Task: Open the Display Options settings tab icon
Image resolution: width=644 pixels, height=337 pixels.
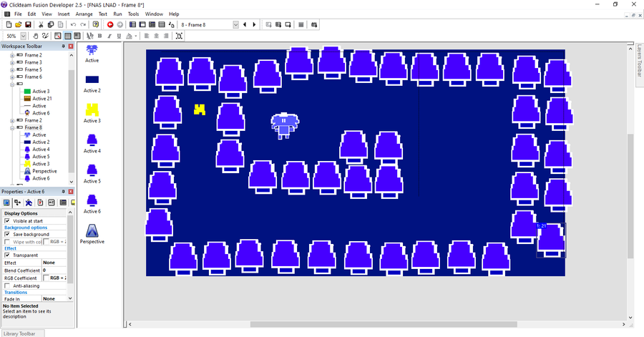Action: tap(6, 202)
